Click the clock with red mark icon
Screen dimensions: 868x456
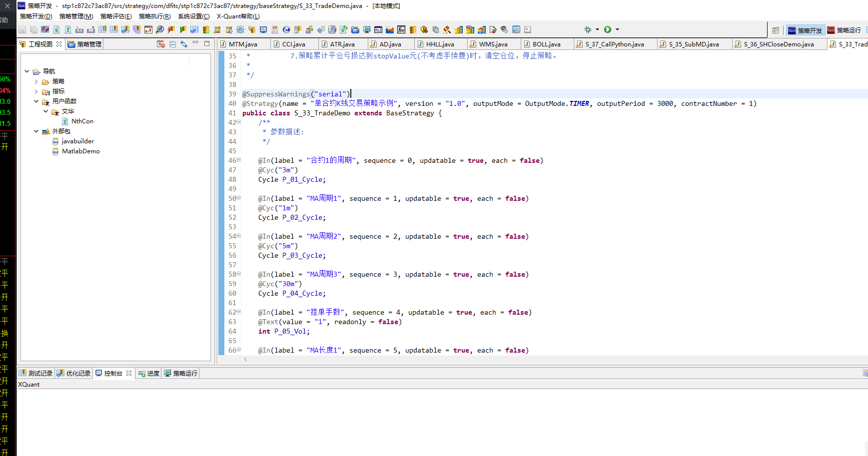424,30
